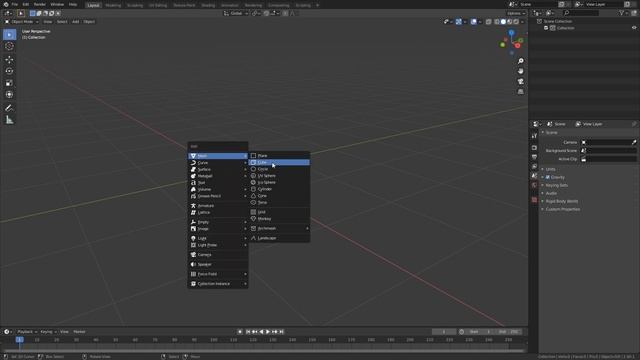Click the playhead marker at frame 1
This screenshot has height=360, width=640.
point(19,340)
